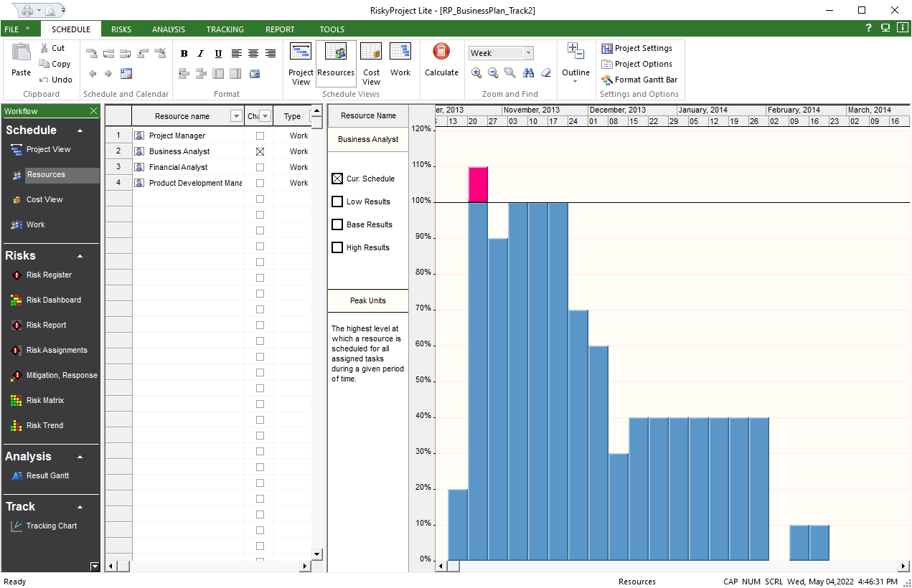The height and width of the screenshot is (588, 912).
Task: Open the ANALYSIS ribbon tab
Action: tap(169, 29)
